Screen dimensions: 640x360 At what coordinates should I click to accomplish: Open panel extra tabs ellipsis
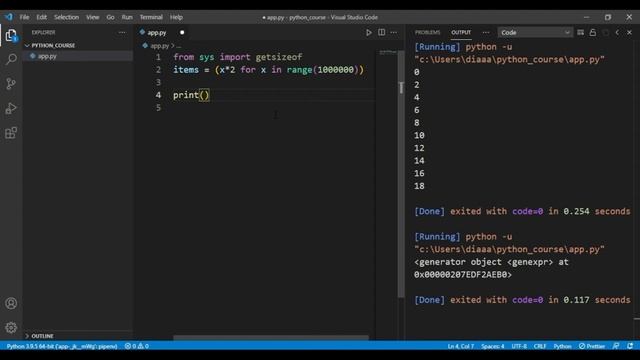485,32
